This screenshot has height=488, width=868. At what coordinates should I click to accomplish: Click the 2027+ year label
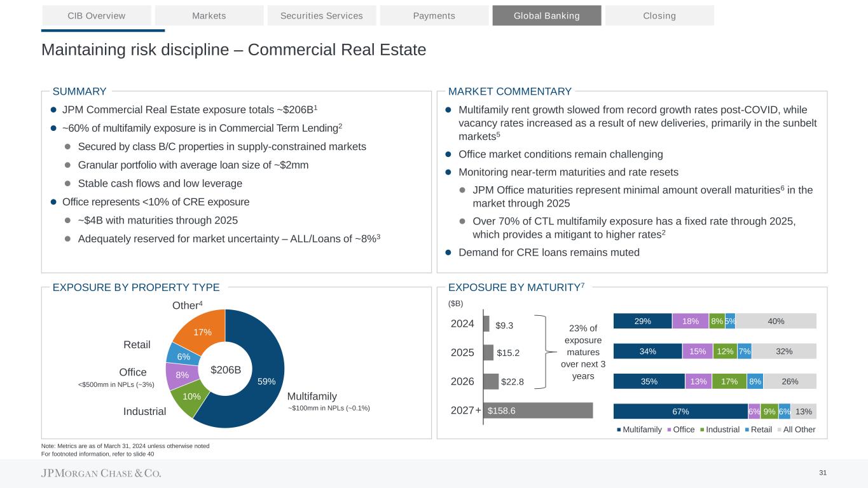tap(466, 410)
